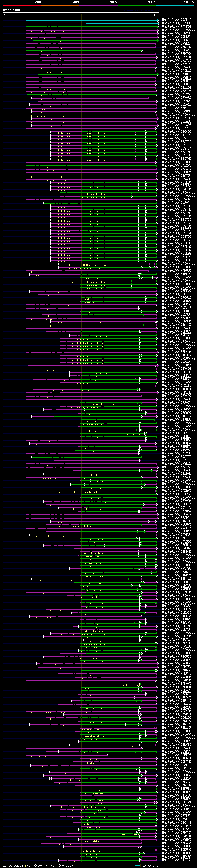Select the label UniRef100_Q5Z4P5
The image size is (197, 868).
tap(177, 91)
